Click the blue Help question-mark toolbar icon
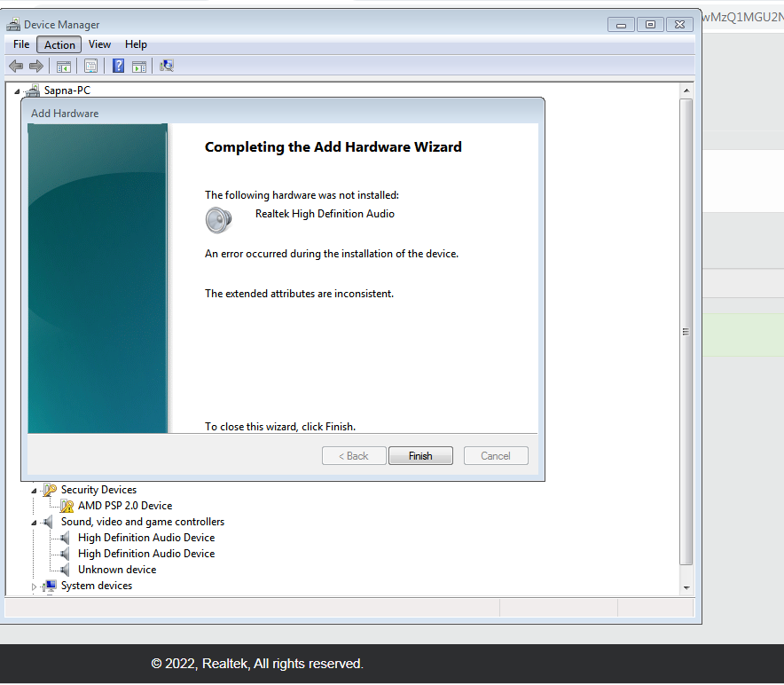Screen dimensions: 784x685 (118, 65)
